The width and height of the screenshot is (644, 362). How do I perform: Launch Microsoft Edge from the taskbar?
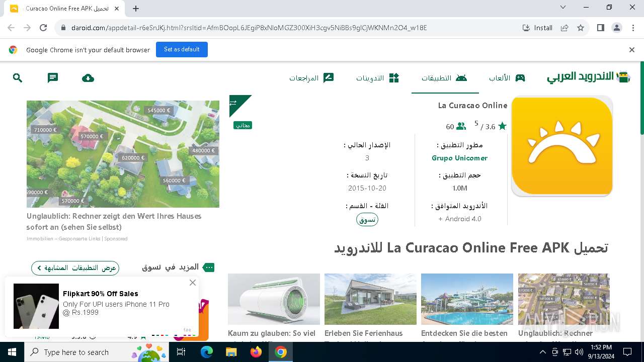tap(207, 352)
